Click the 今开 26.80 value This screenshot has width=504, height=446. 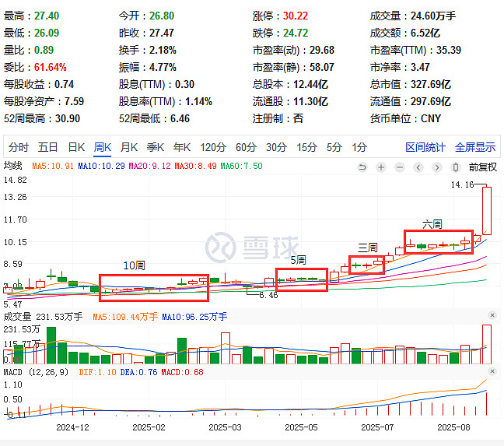[162, 16]
